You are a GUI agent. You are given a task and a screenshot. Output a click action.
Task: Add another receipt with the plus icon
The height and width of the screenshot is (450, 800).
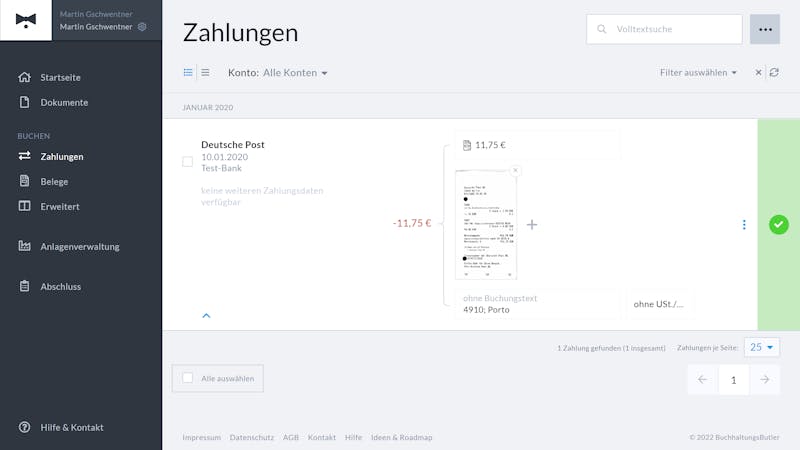coord(532,224)
